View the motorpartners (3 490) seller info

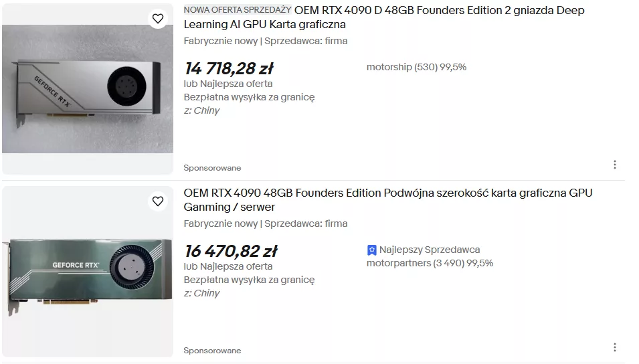[x=430, y=263]
